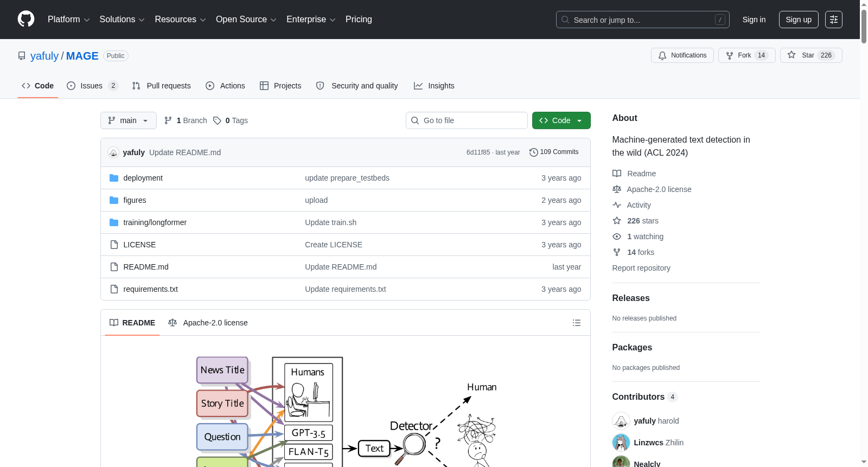Star the MAGE repository

[x=811, y=55]
